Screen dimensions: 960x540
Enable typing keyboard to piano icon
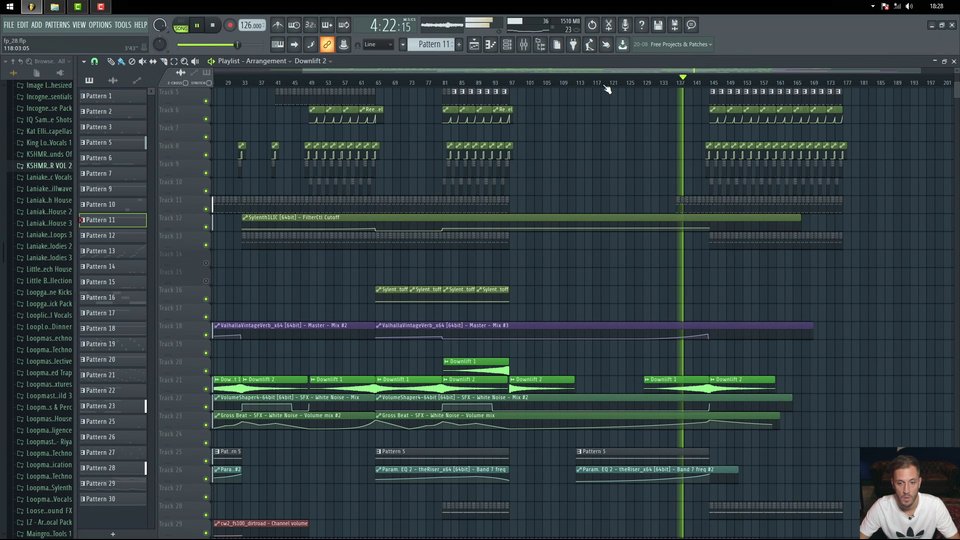coord(277,44)
